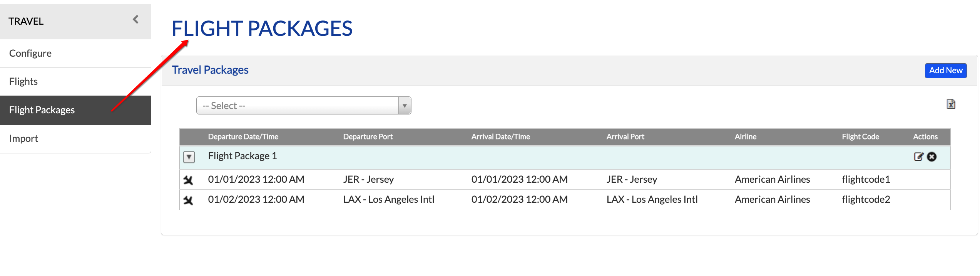Delete Flight Package 1 with X icon
Viewport: 980px width, 276px height.
(932, 157)
